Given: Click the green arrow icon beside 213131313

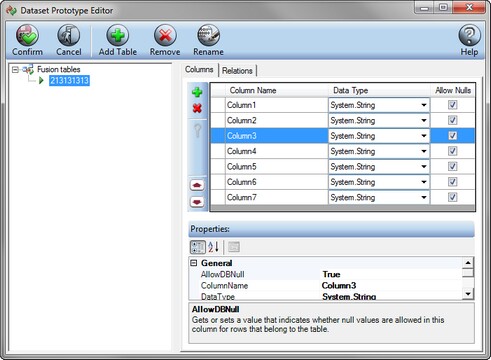Looking at the screenshot, I should point(41,80).
